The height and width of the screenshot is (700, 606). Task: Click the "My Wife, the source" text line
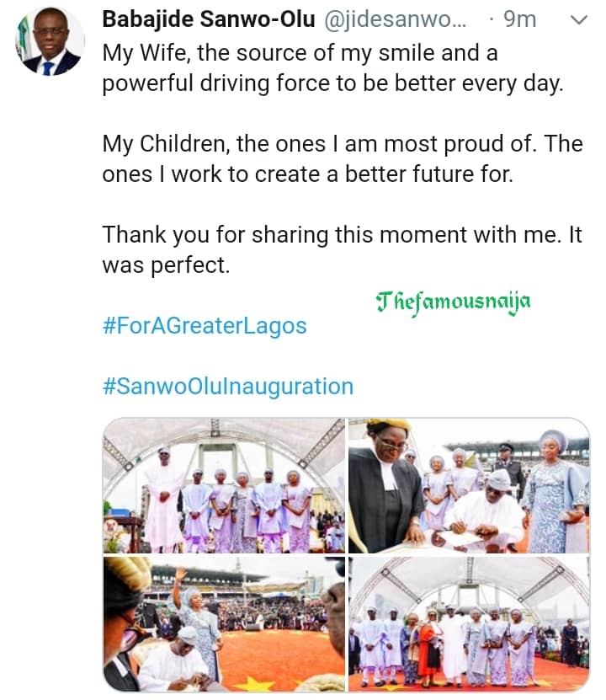coord(300,53)
